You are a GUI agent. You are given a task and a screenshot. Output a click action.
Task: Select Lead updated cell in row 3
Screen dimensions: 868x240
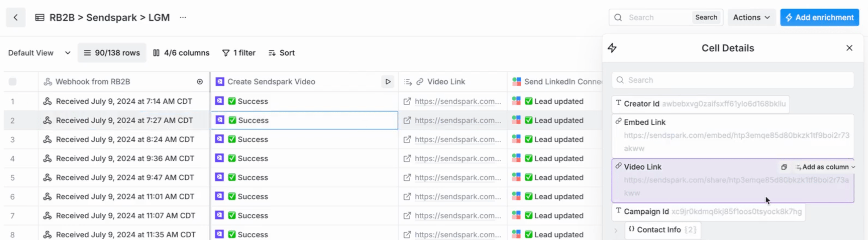coord(555,139)
